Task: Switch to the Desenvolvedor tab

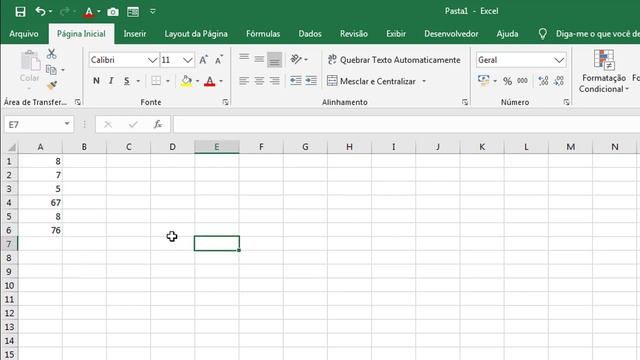Action: 451,34
